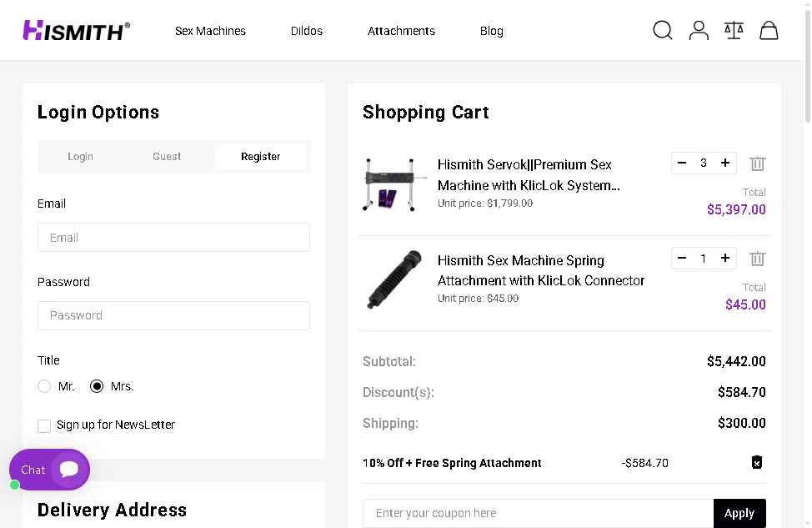The image size is (812, 528).
Task: Decrease Servok machine quantity with minus
Action: [x=681, y=163]
